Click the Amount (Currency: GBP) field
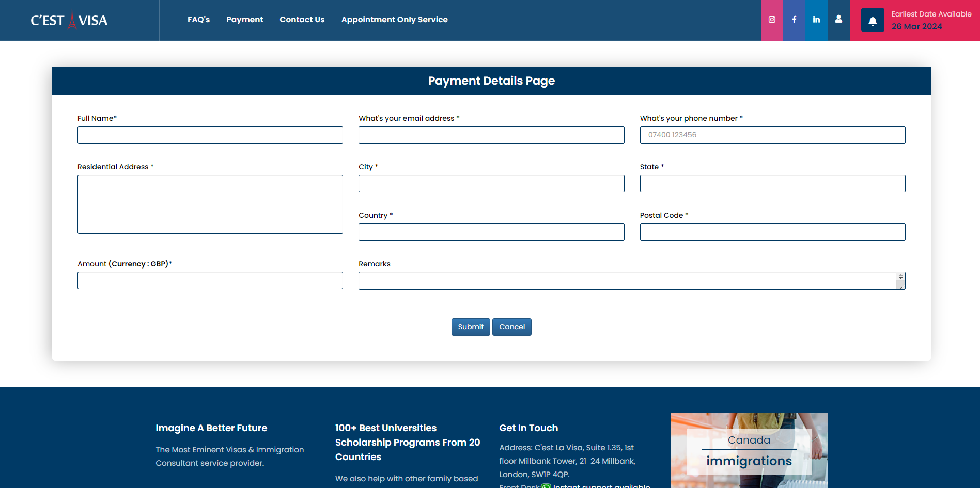Image resolution: width=980 pixels, height=488 pixels. 210,280
